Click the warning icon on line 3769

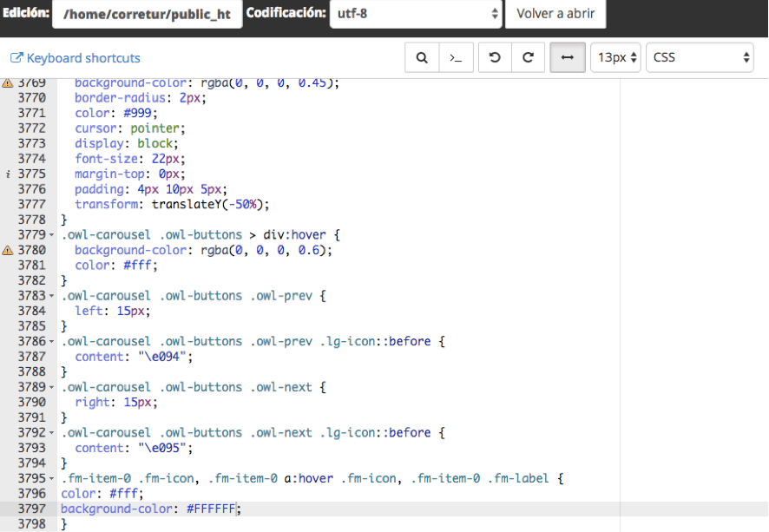7,82
